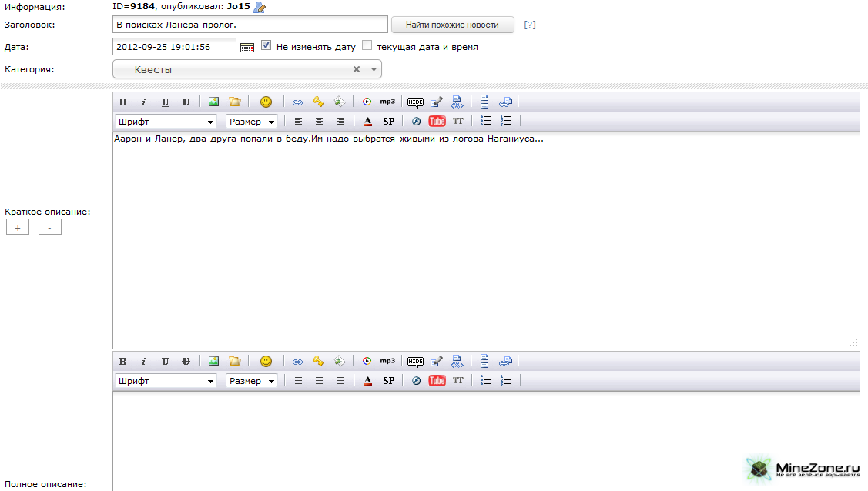The height and width of the screenshot is (491, 868).
Task: Insert mp3 audio in short description toolbar
Action: point(387,102)
